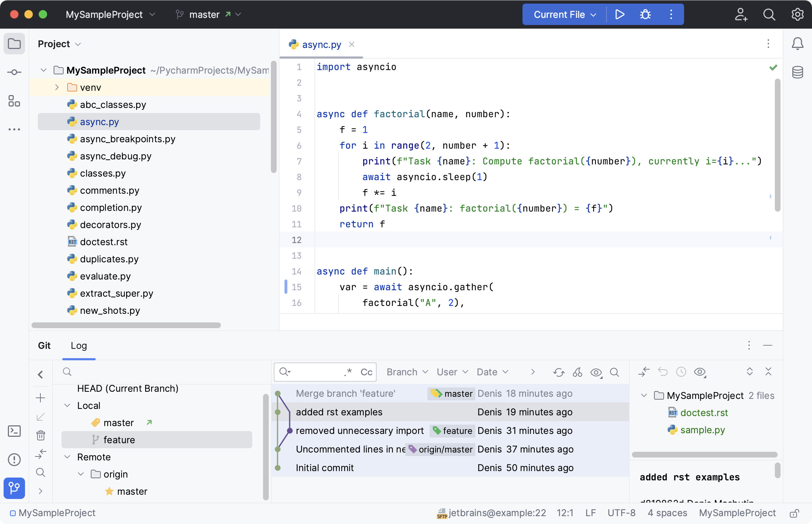
Task: Open the Terminal tool window icon
Action: pyautogui.click(x=14, y=431)
